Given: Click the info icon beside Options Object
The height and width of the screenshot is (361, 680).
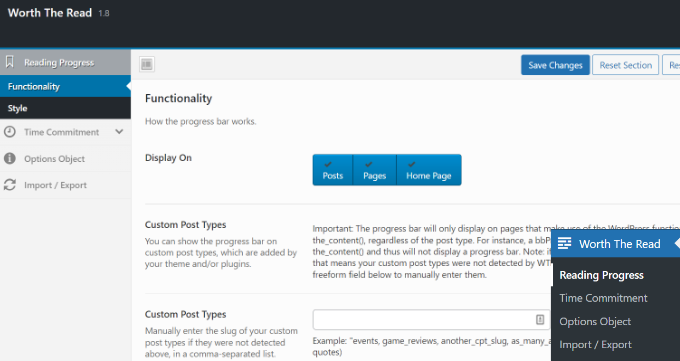Looking at the screenshot, I should pyautogui.click(x=10, y=158).
